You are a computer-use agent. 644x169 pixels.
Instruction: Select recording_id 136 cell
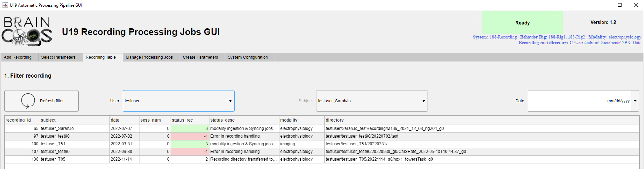coord(22,159)
